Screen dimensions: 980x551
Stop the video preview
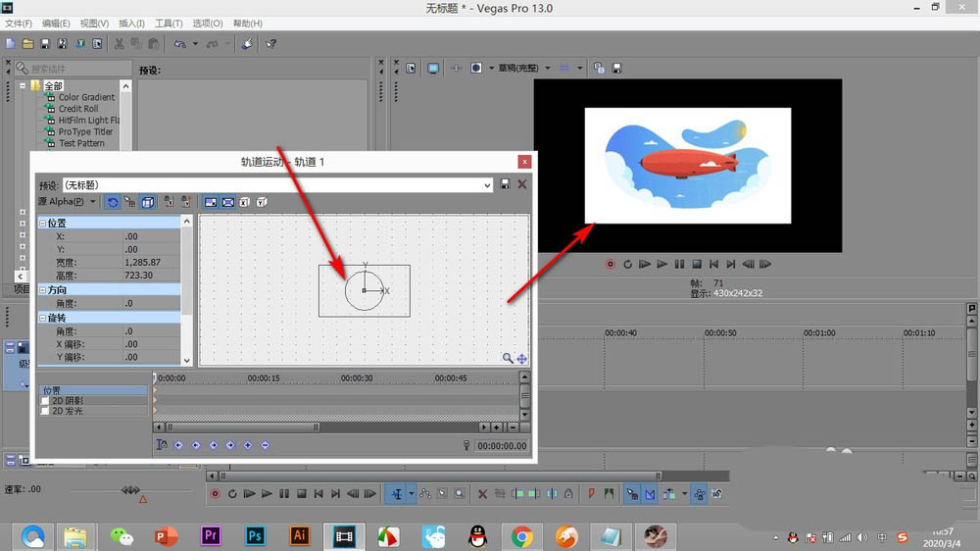coord(697,264)
